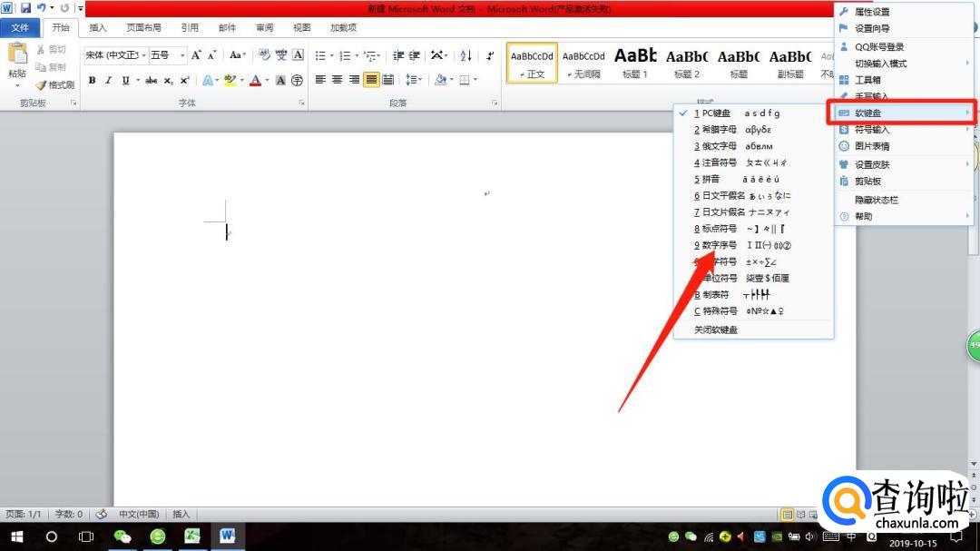Expand the Font dialog launcher
Viewport: 980px width, 551px height.
click(301, 103)
